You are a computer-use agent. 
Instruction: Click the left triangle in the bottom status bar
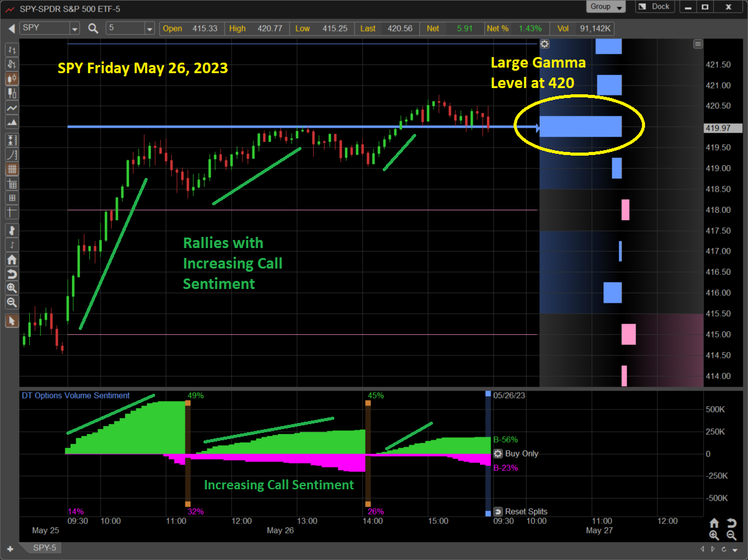(703, 549)
